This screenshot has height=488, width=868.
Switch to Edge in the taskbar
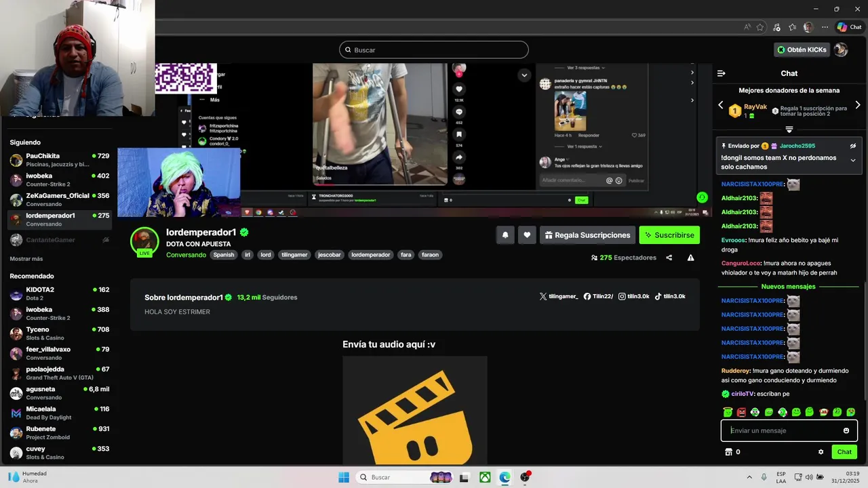click(505, 477)
